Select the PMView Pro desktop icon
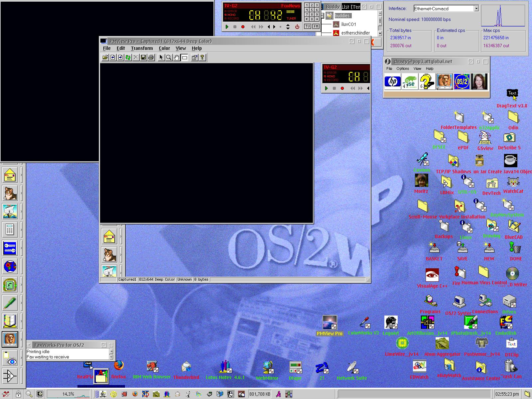This screenshot has height=399, width=532. pos(330,326)
